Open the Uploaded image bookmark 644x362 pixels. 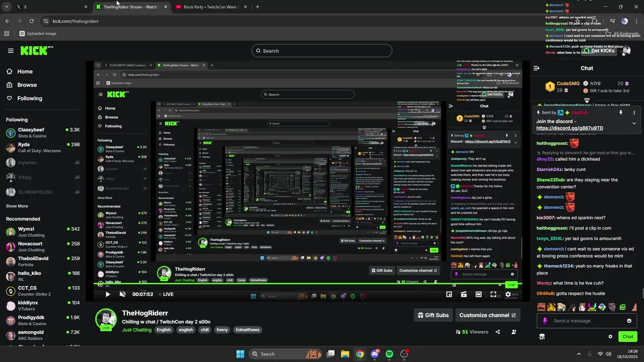(38, 34)
